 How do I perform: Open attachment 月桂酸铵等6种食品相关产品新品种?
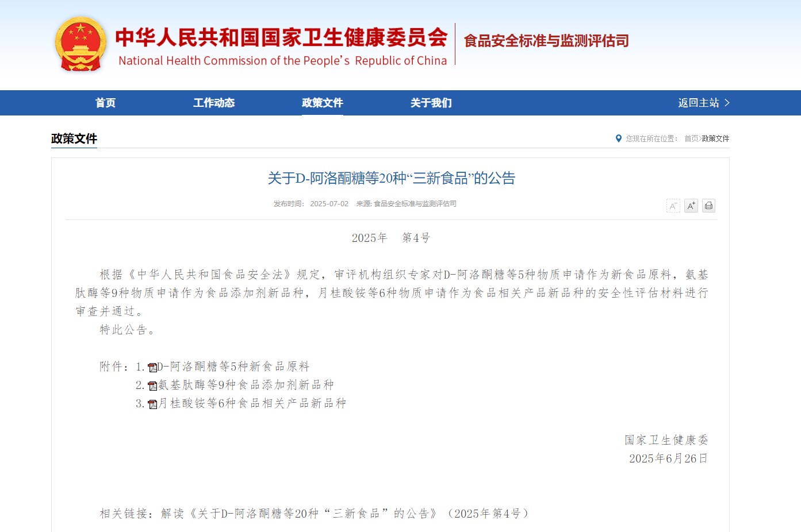[252, 403]
